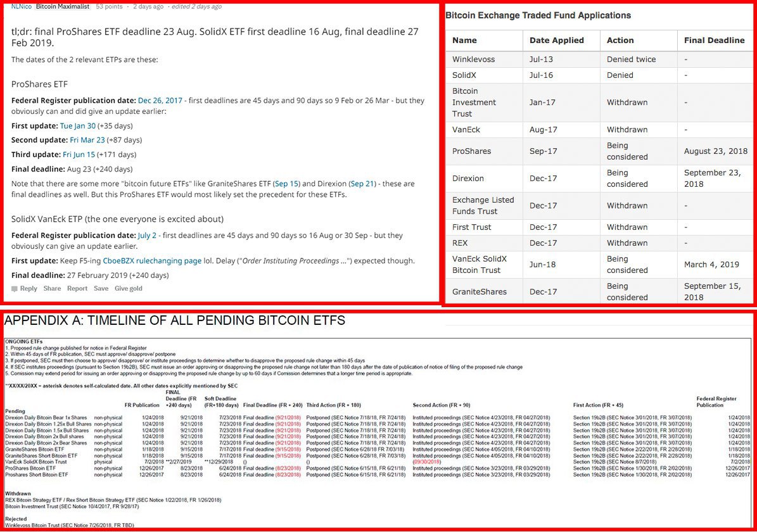
Task: Select 'Direxion Daily Bitcoin 1.25x Bull Shares' row
Action: click(x=378, y=424)
